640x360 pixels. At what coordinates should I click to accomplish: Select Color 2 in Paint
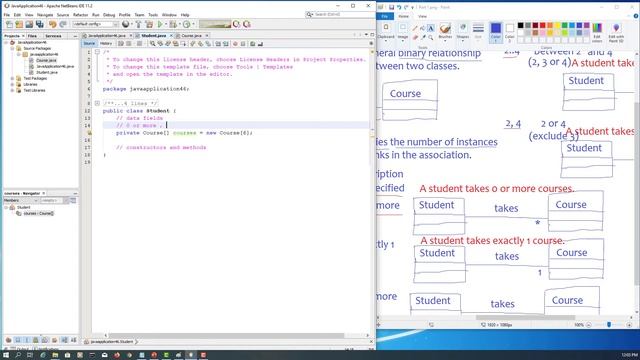pos(510,33)
